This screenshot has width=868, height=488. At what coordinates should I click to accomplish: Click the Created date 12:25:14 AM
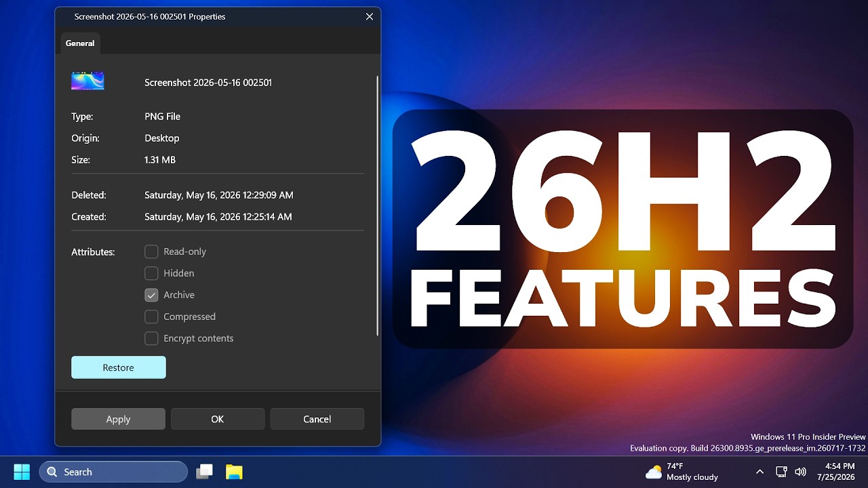coord(218,217)
